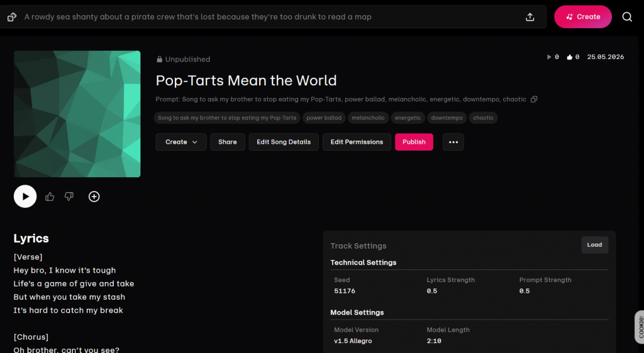This screenshot has width=644, height=353.
Task: Click the Lyrics Strength value 0.5
Action: coord(432,291)
